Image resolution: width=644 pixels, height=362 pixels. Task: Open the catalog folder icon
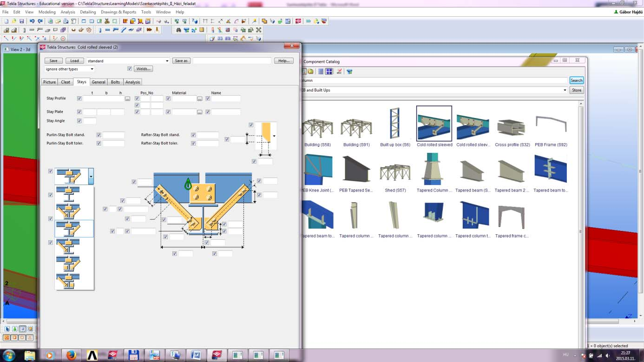[310, 72]
